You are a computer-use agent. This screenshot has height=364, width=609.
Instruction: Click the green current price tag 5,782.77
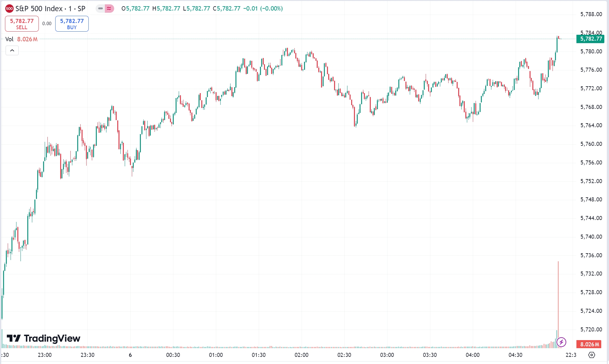(590, 39)
